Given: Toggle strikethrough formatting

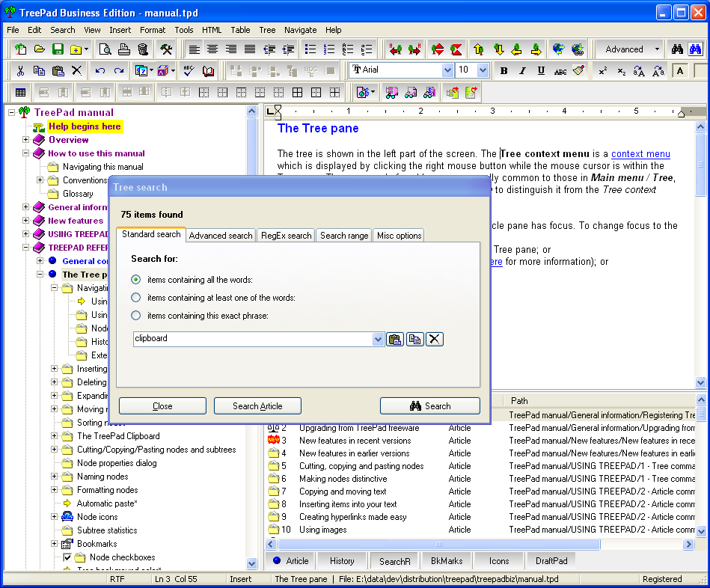Looking at the screenshot, I should pos(560,71).
